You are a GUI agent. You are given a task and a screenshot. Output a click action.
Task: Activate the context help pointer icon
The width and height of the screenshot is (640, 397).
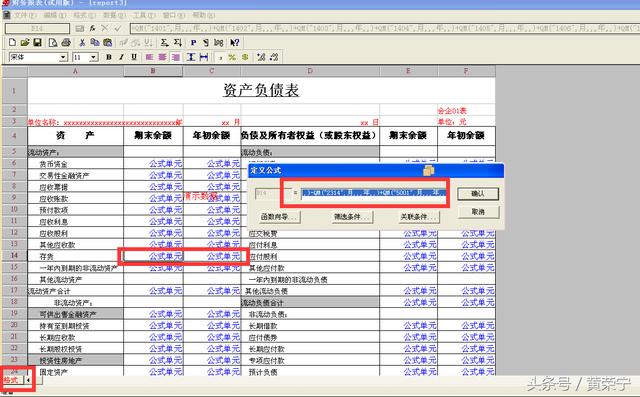click(235, 42)
